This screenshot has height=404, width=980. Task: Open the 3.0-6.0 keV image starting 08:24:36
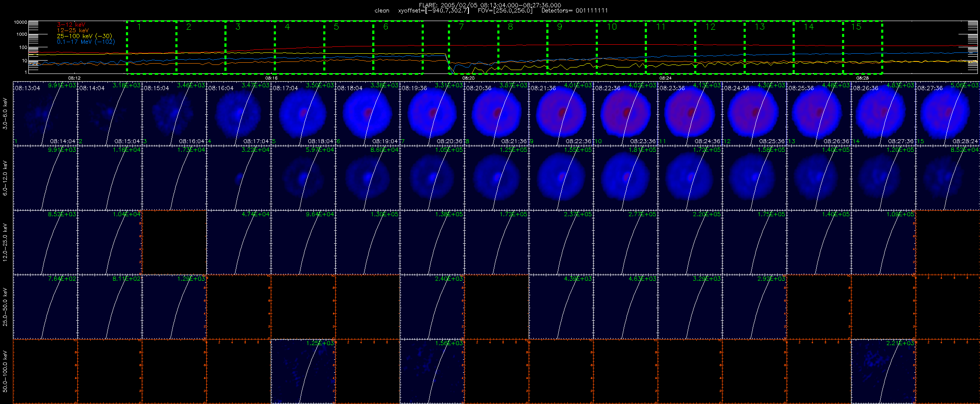click(x=754, y=113)
